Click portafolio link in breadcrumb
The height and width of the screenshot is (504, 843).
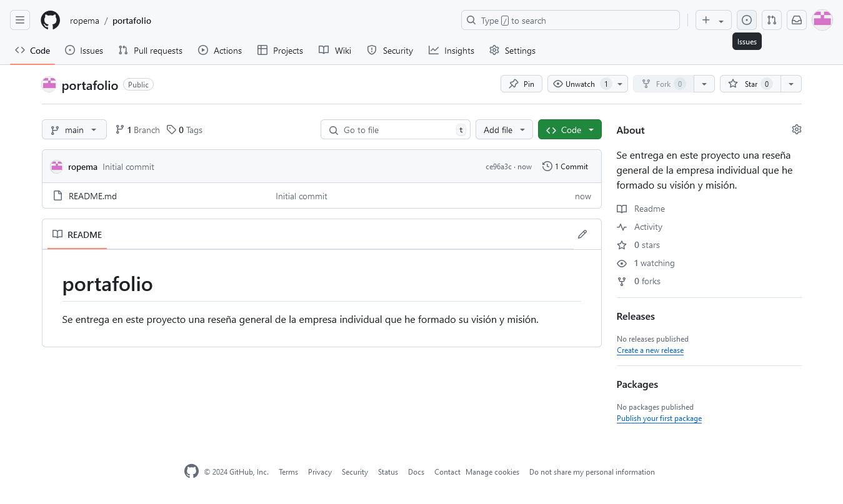click(132, 21)
